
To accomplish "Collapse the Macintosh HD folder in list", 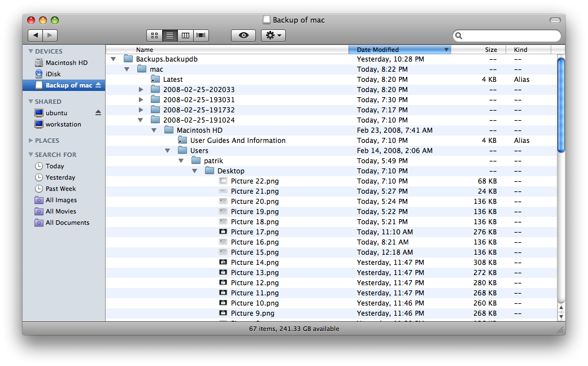I will point(154,130).
